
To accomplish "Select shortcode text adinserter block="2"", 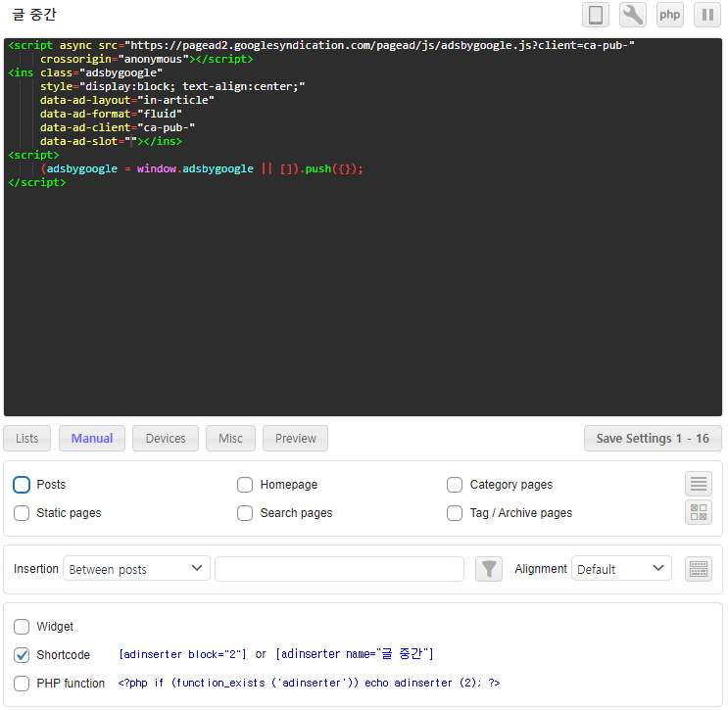I will 182,654.
